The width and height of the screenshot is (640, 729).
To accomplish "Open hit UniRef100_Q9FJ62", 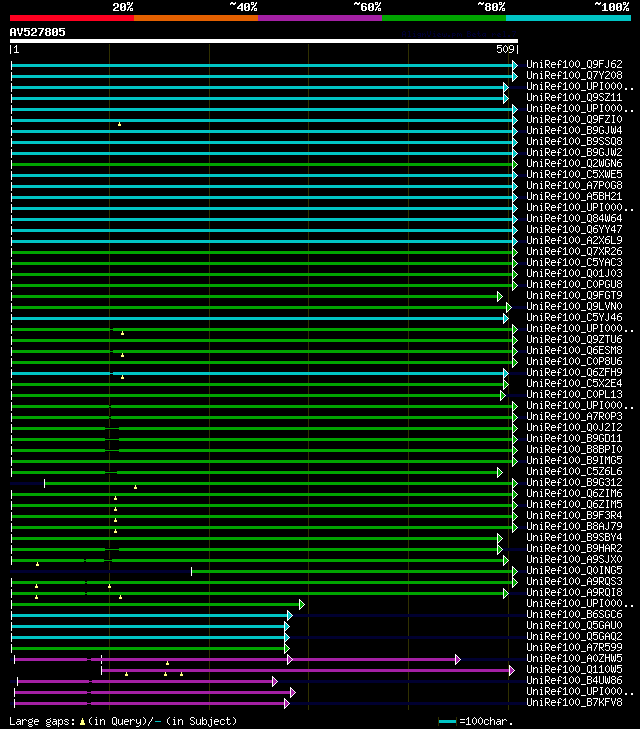I will pyautogui.click(x=574, y=64).
